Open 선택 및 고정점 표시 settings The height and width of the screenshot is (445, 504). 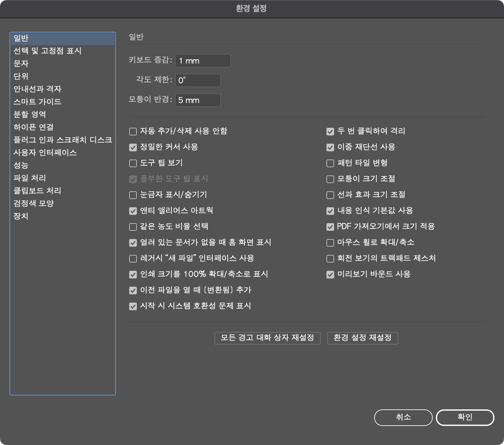pyautogui.click(x=63, y=51)
